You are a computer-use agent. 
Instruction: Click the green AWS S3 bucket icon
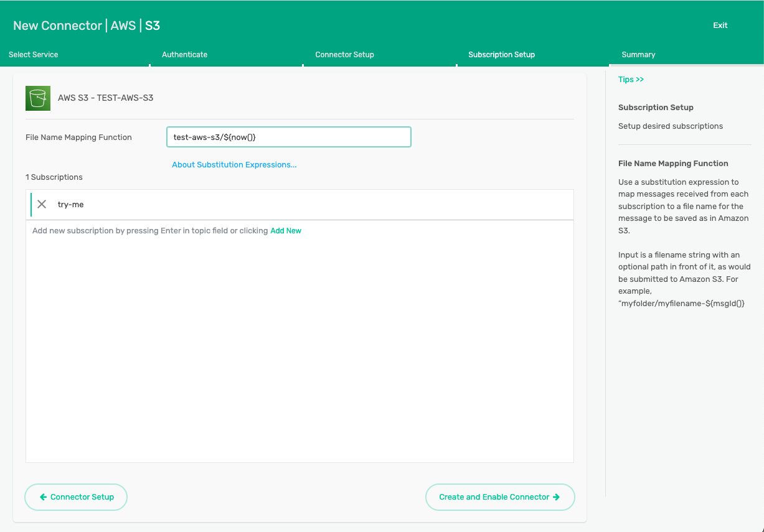(38, 98)
